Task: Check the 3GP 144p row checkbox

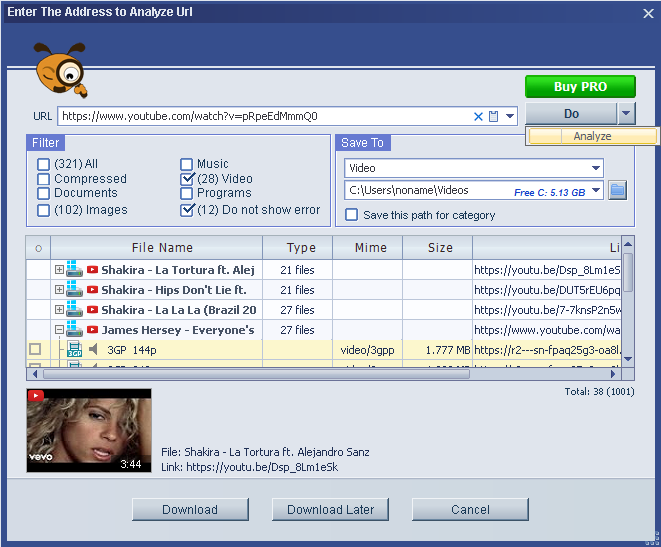Action: pos(35,349)
